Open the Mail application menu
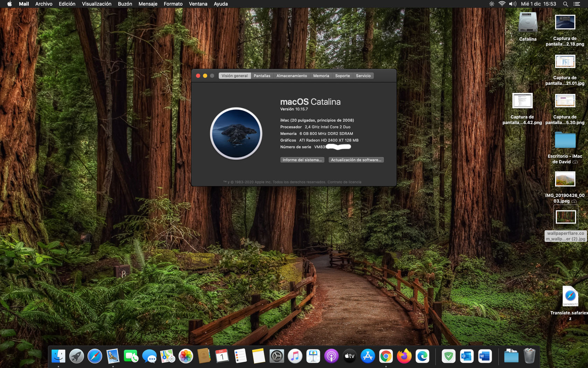The image size is (588, 368). tap(24, 4)
